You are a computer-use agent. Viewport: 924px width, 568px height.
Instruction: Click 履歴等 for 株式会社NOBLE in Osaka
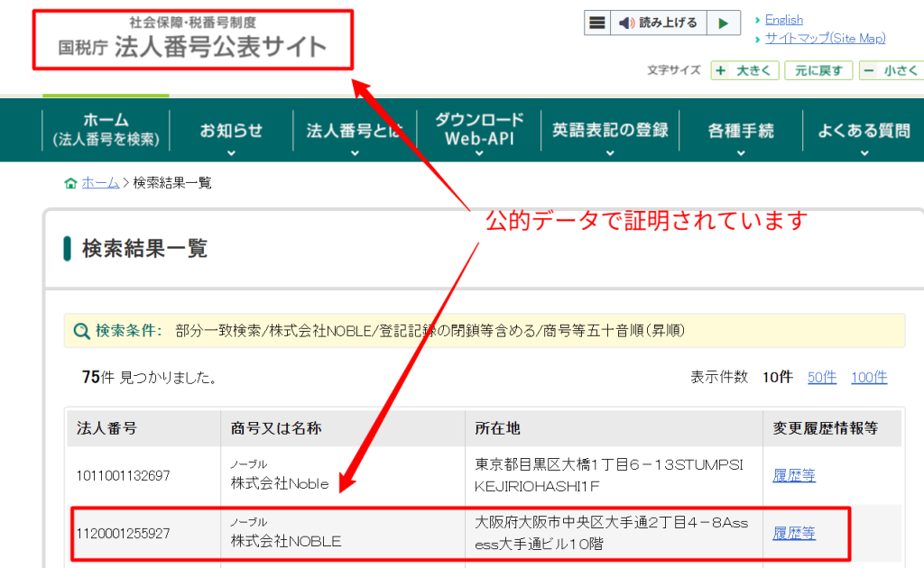pos(793,534)
